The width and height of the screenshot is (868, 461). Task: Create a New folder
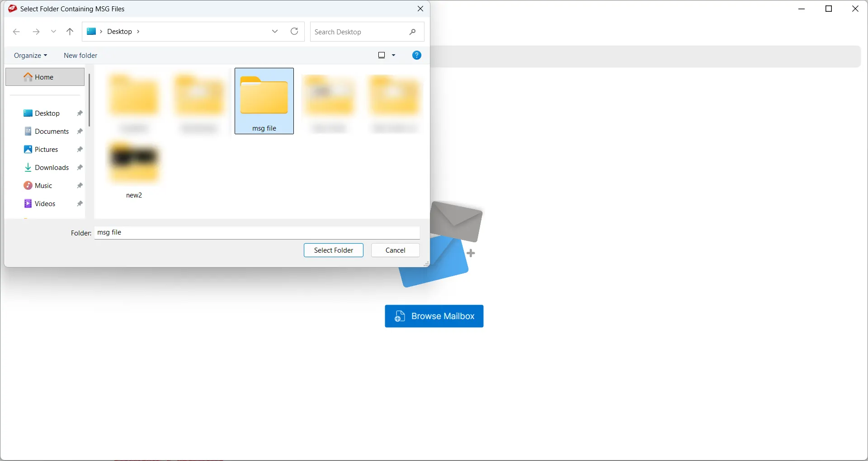[80, 55]
